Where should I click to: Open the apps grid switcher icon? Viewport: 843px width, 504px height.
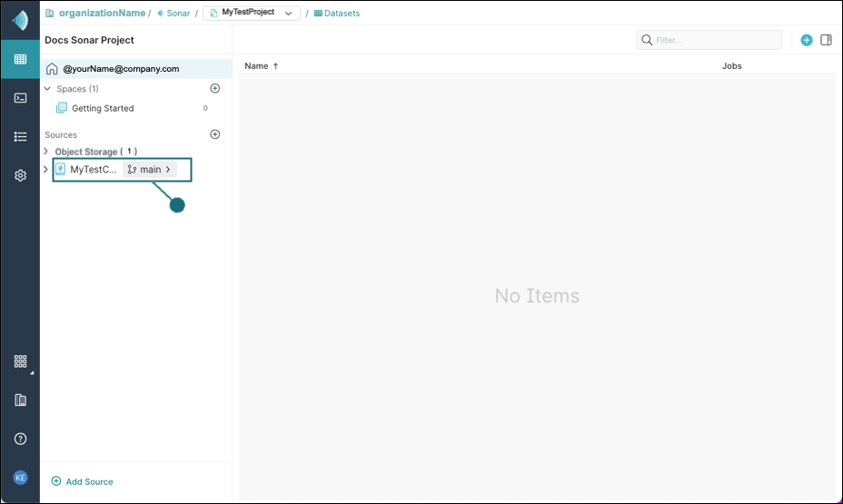pos(20,361)
